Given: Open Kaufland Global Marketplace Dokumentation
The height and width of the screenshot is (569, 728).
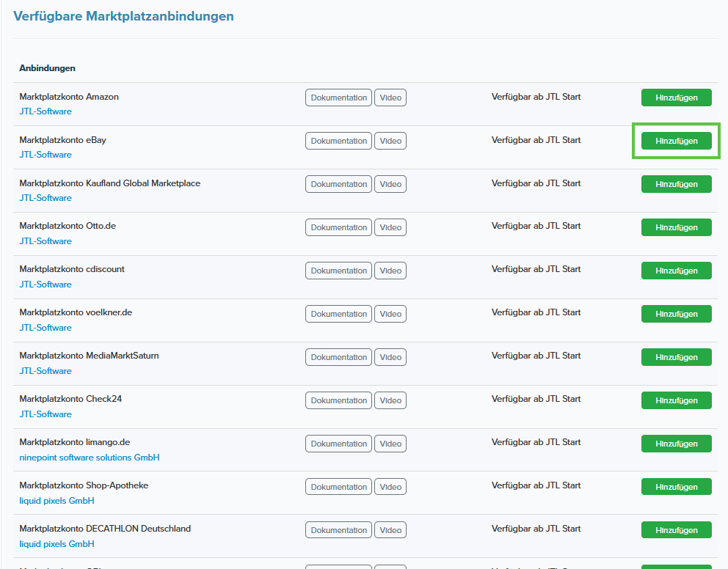Looking at the screenshot, I should click(338, 184).
